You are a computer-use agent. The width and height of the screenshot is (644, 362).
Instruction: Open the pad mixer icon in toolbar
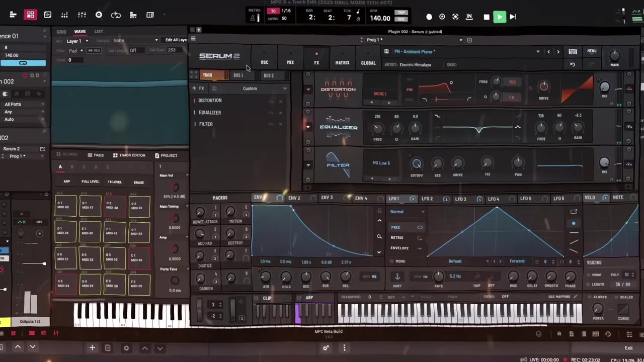[x=64, y=15]
